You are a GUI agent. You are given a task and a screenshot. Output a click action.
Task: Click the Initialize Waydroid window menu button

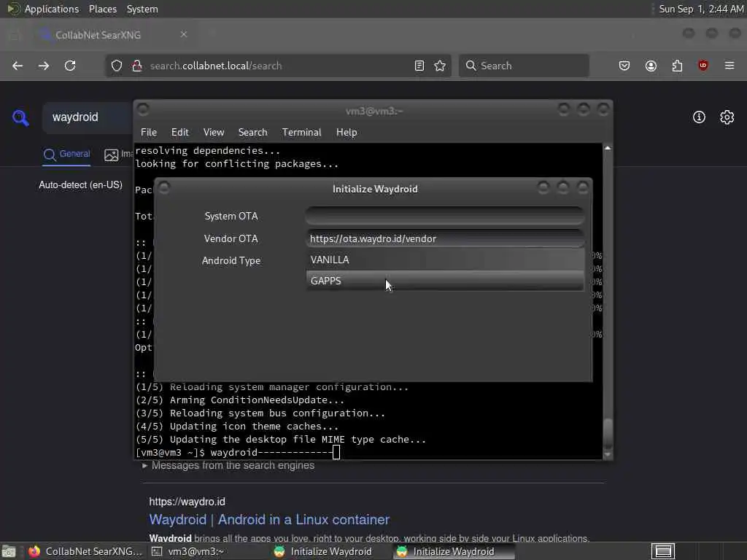pyautogui.click(x=163, y=187)
